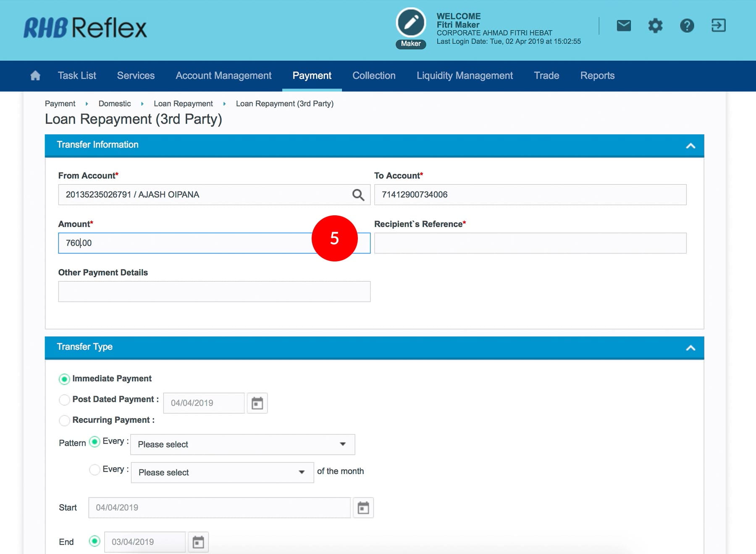The image size is (756, 554).
Task: Open the first Every pattern dropdown
Action: coord(242,444)
